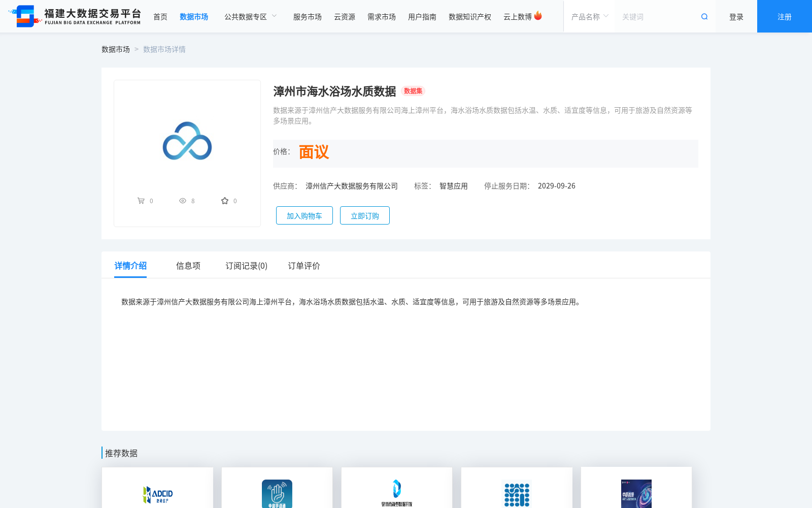Image resolution: width=812 pixels, height=508 pixels.
Task: Click the 立即订购 button
Action: tap(365, 215)
